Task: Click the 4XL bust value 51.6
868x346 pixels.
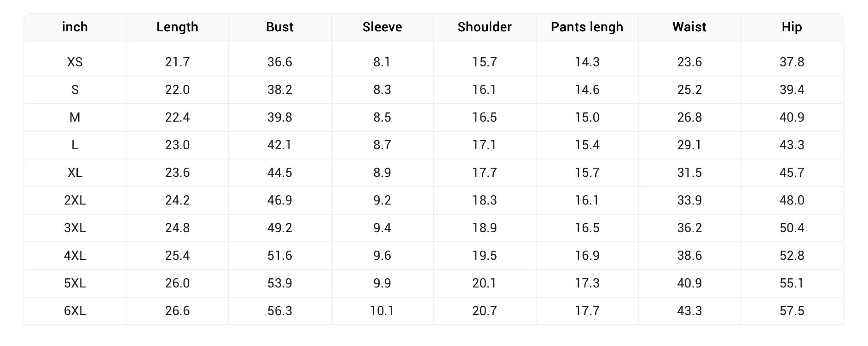Action: point(280,256)
